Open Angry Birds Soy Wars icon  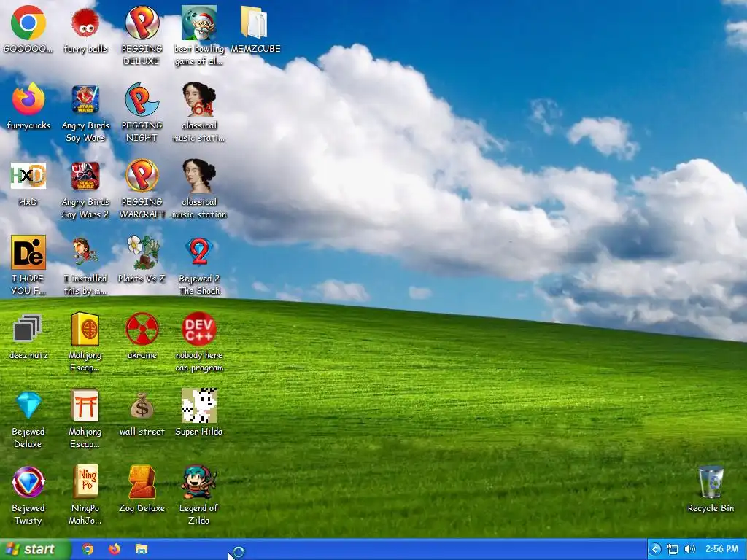pyautogui.click(x=85, y=99)
